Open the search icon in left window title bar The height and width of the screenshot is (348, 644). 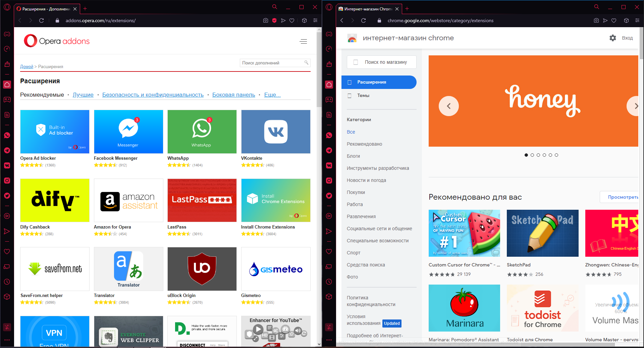coord(275,7)
